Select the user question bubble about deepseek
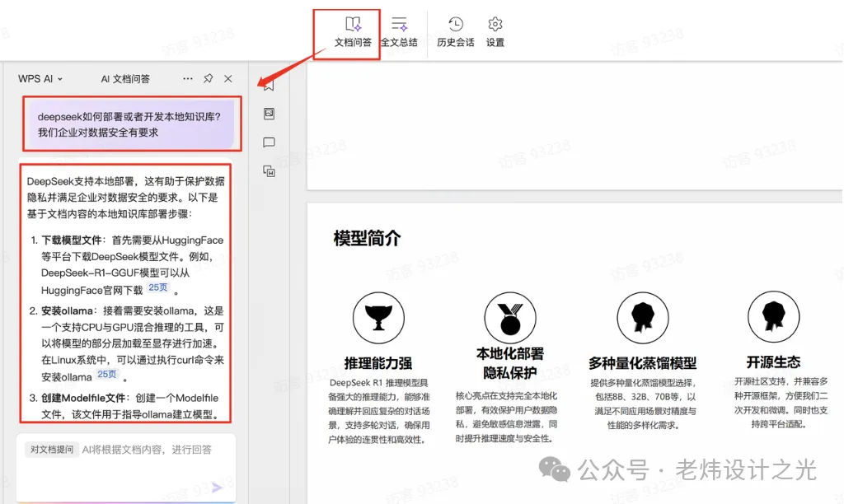 pyautogui.click(x=131, y=124)
